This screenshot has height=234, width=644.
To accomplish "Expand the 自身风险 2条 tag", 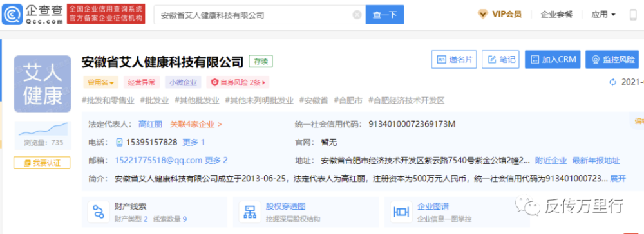I will [x=238, y=82].
